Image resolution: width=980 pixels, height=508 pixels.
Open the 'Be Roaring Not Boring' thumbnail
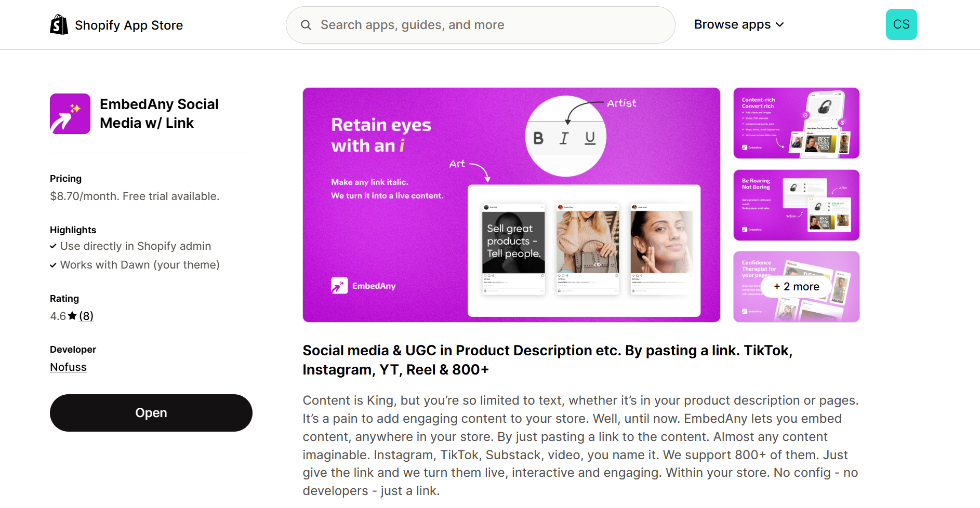[x=796, y=205]
